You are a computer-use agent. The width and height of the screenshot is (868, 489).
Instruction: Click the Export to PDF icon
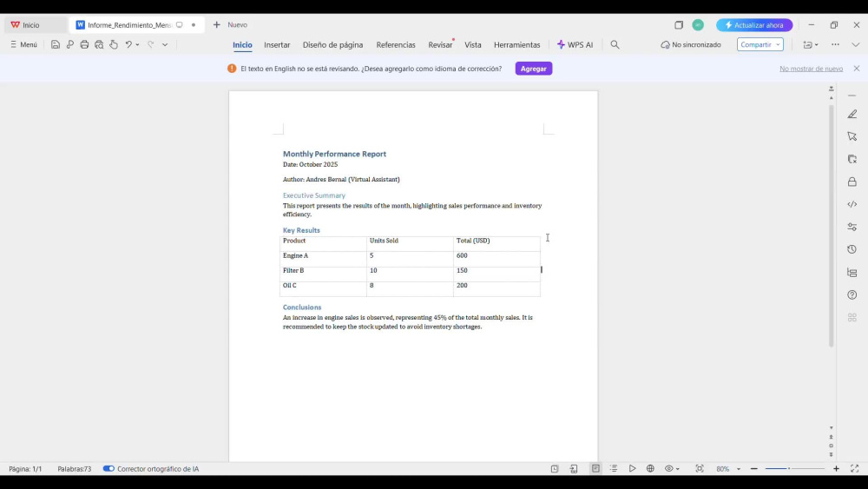point(69,45)
